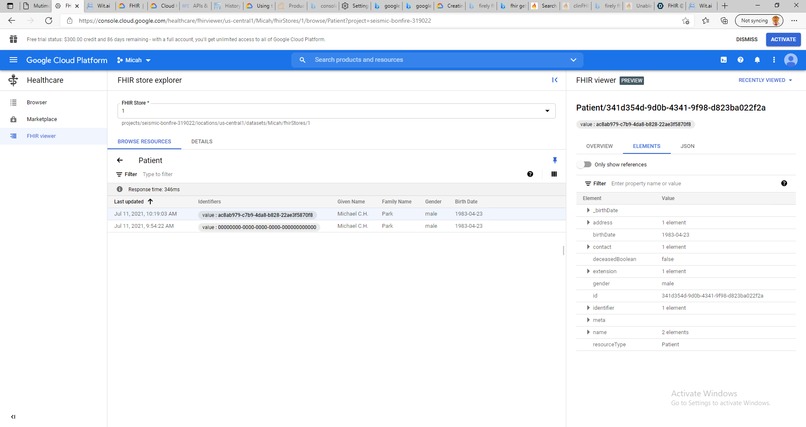
Task: Click the Search products and resources field
Action: click(x=437, y=60)
